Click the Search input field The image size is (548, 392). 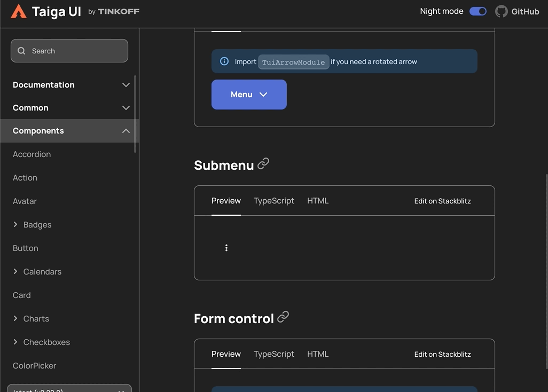click(x=69, y=51)
